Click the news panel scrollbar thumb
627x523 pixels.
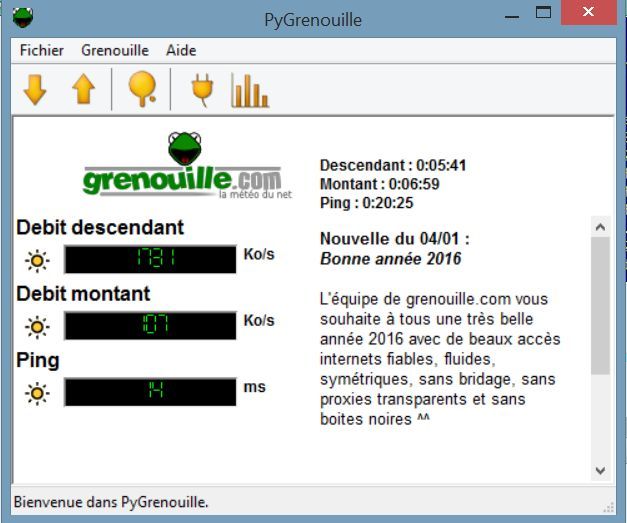[x=600, y=305]
